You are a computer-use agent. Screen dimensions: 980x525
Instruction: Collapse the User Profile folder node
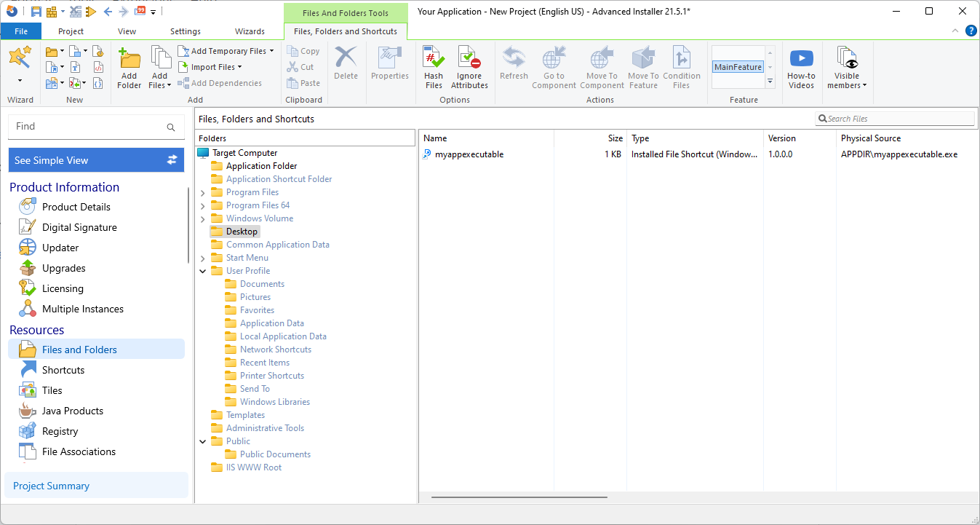coord(202,271)
